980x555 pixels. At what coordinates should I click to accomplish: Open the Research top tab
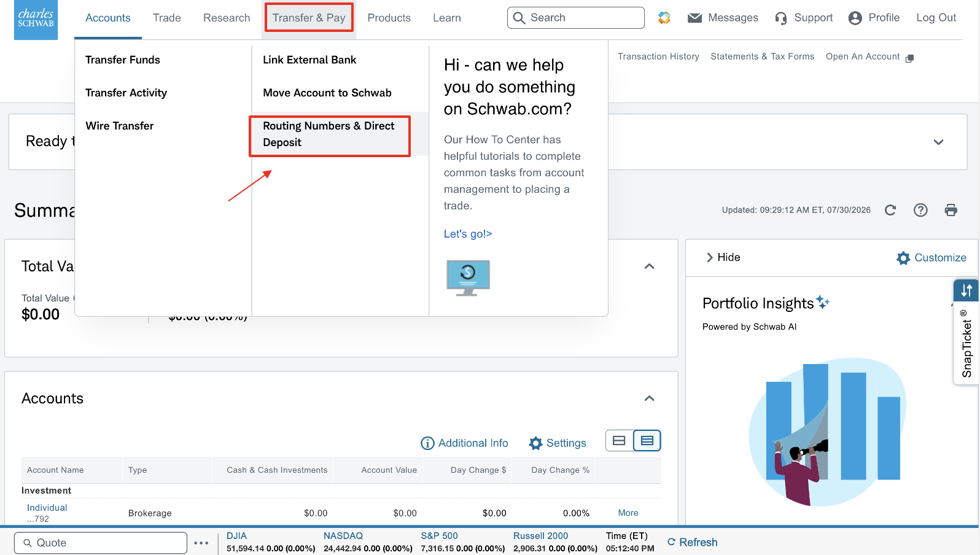click(227, 18)
